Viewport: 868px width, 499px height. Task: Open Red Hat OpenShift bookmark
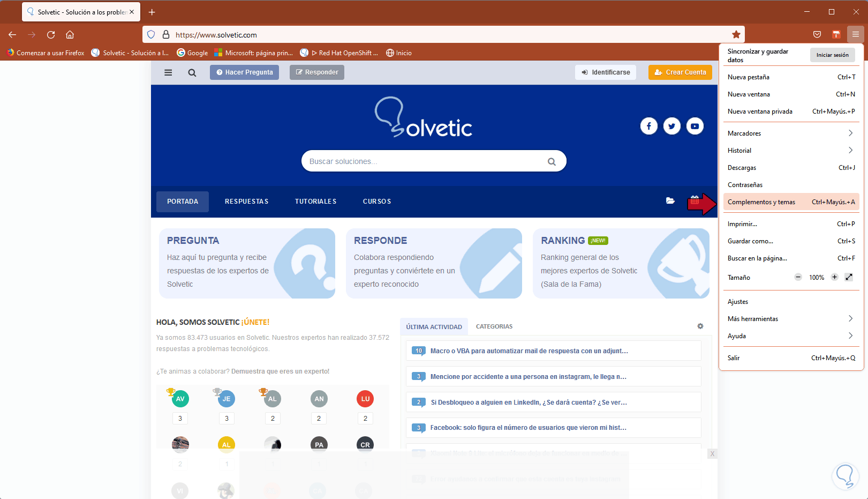click(339, 53)
